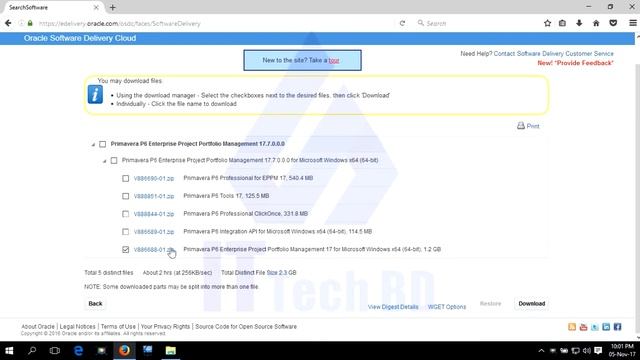Viewport: 640px width, 360px height.
Task: Click the volume icon in system tray
Action: (587, 351)
